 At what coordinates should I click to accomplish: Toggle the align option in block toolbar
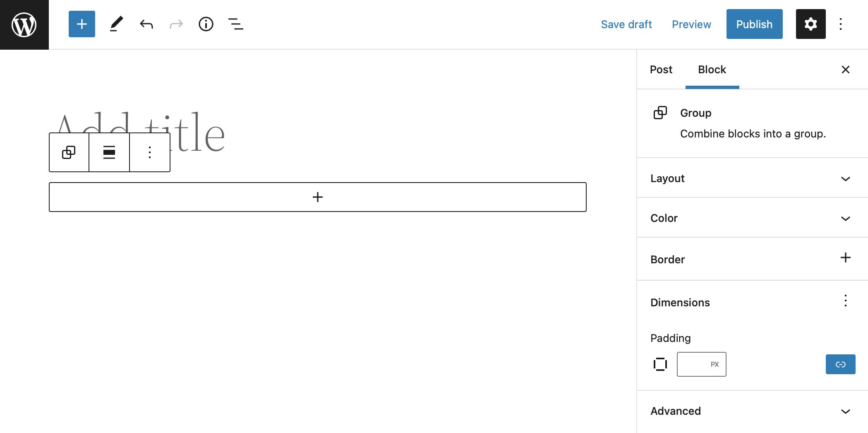click(109, 152)
